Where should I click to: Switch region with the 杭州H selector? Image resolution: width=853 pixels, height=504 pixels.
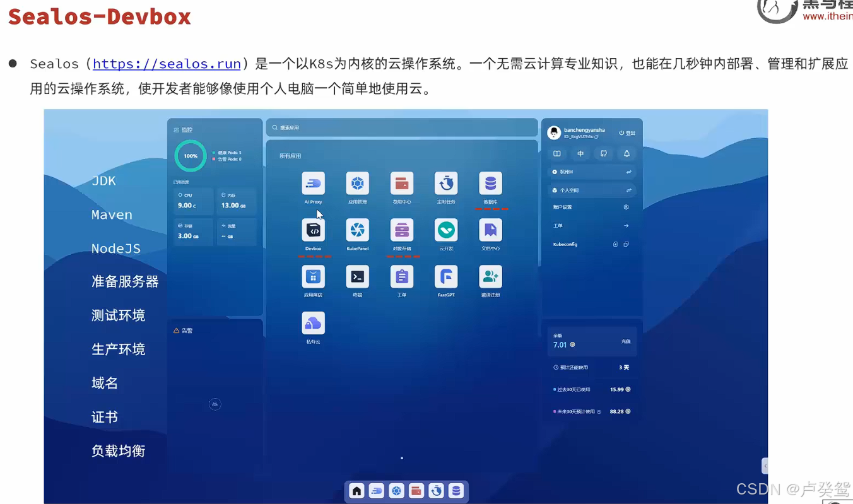pyautogui.click(x=592, y=172)
